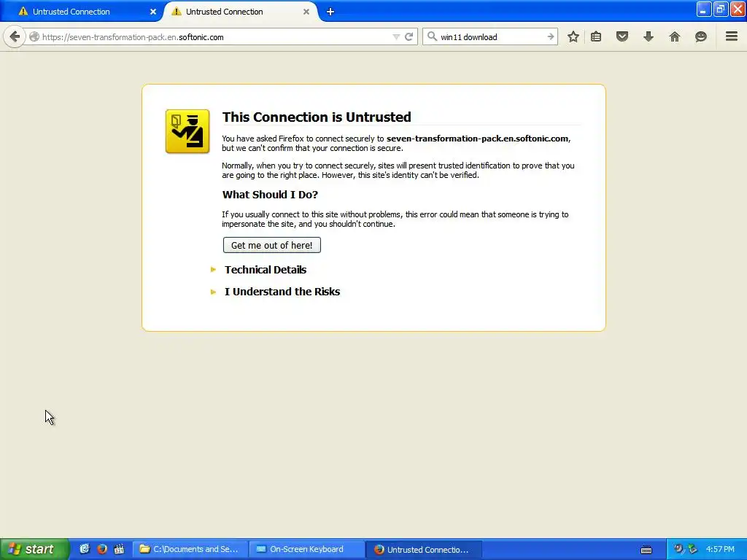747x560 pixels.
Task: Click the win11 download search field
Action: click(x=491, y=37)
